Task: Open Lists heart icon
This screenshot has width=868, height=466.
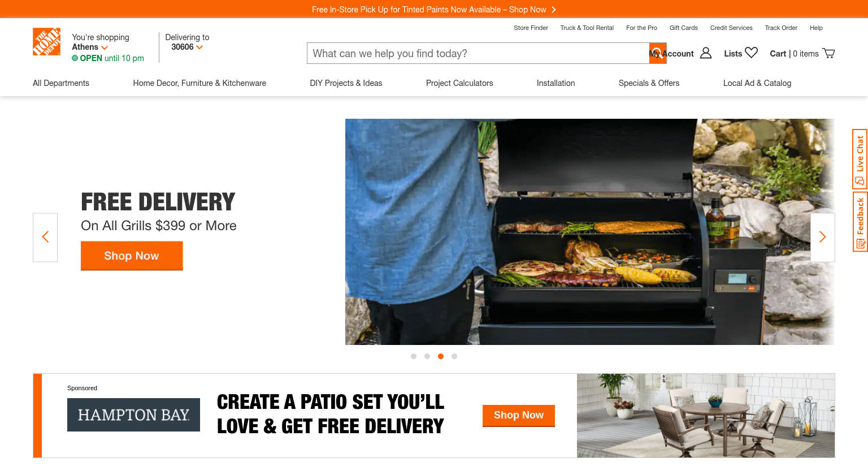Action: point(751,53)
